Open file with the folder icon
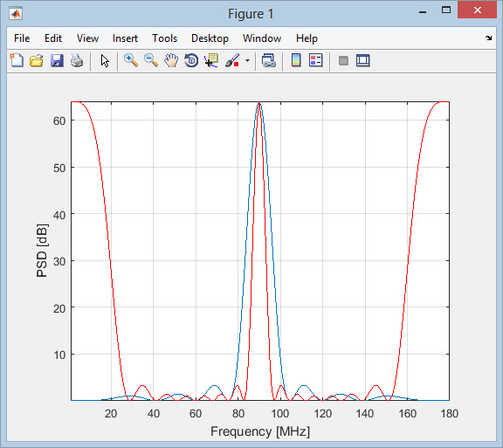Screen dimensions: 503x448 (x=37, y=60)
